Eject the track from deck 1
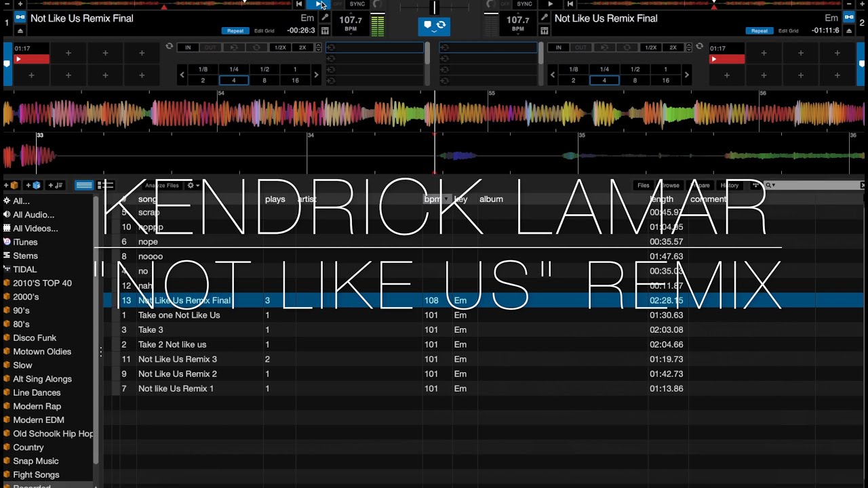This screenshot has width=868, height=488. click(20, 30)
